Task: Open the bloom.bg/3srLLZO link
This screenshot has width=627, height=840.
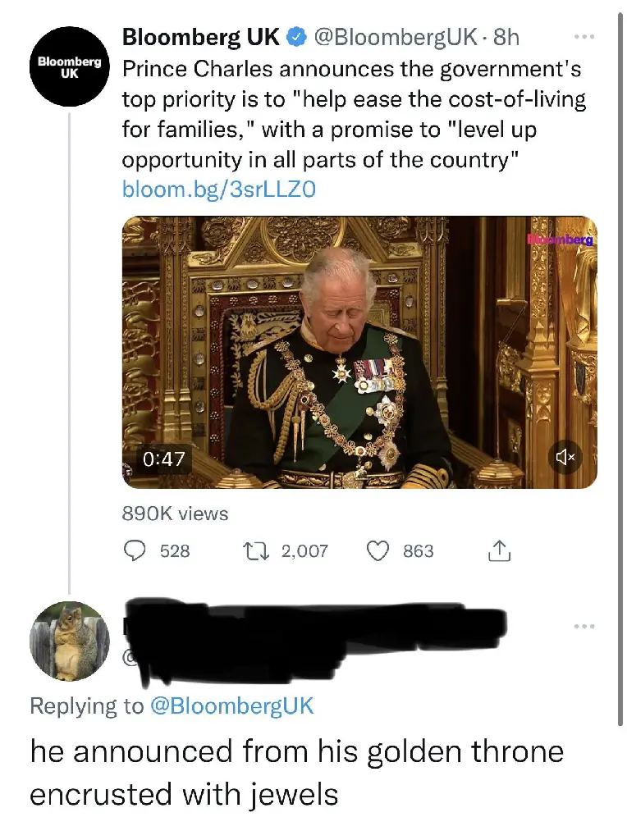Action: pos(219,189)
